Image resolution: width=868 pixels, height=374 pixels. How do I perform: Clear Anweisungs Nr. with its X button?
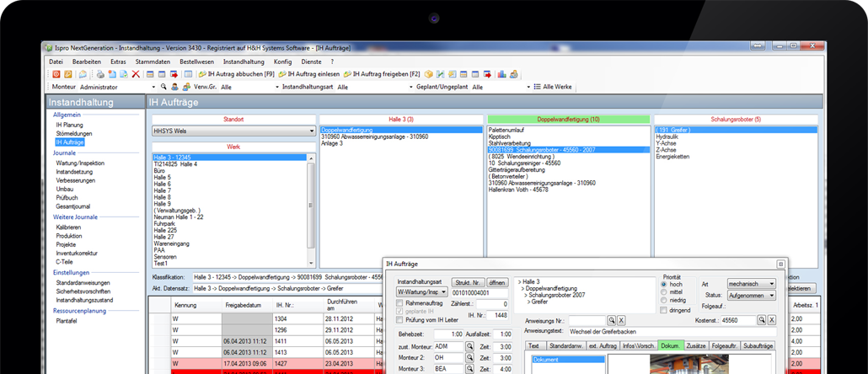pyautogui.click(x=621, y=320)
